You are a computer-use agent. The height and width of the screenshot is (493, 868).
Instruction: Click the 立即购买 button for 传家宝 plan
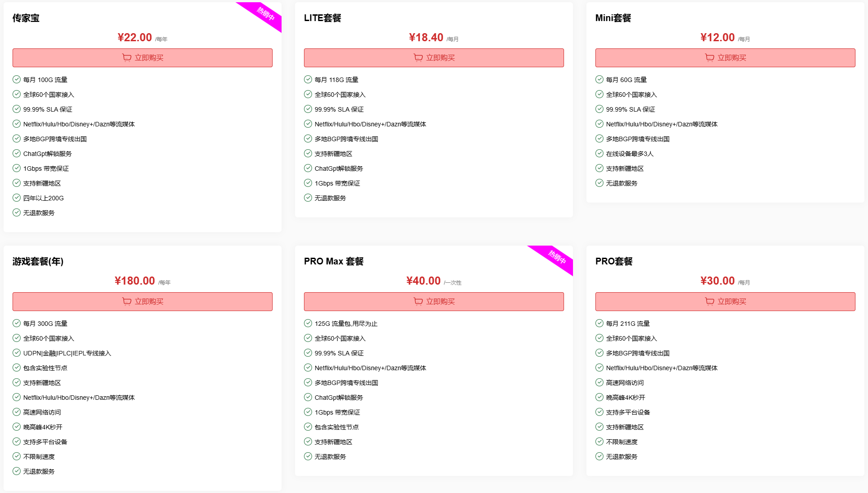point(142,58)
